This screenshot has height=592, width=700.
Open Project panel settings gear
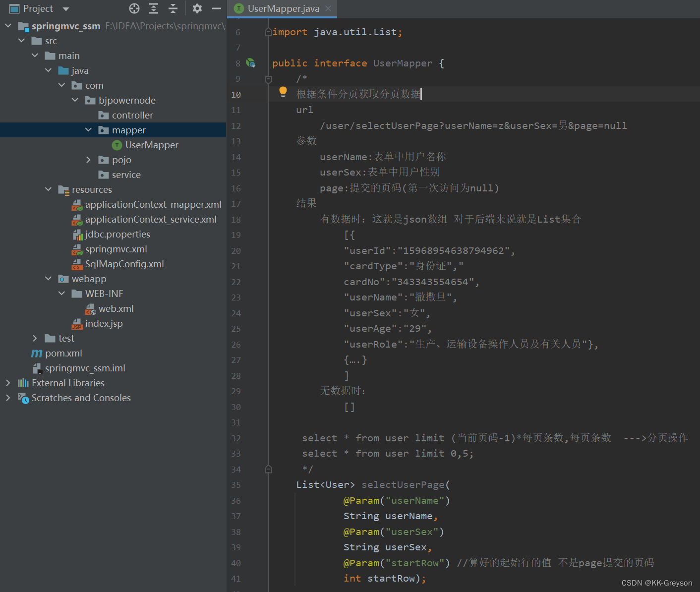197,8
